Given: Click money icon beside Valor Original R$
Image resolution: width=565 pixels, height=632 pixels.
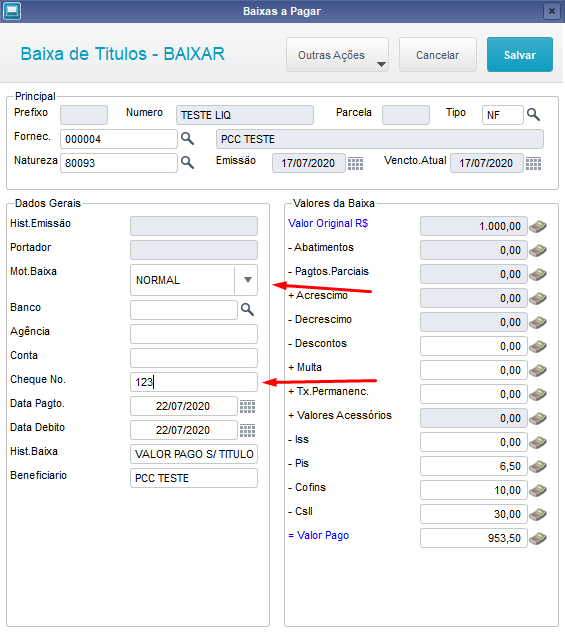Looking at the screenshot, I should click(x=538, y=227).
